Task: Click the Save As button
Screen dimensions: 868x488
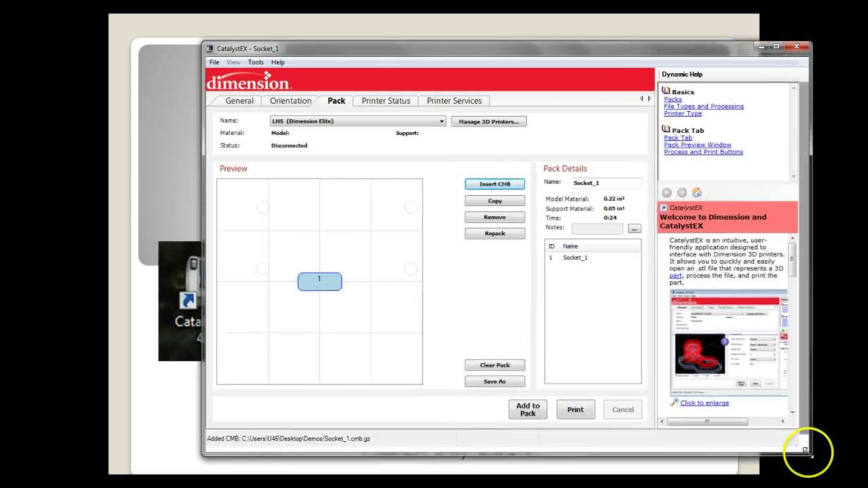Action: click(495, 382)
